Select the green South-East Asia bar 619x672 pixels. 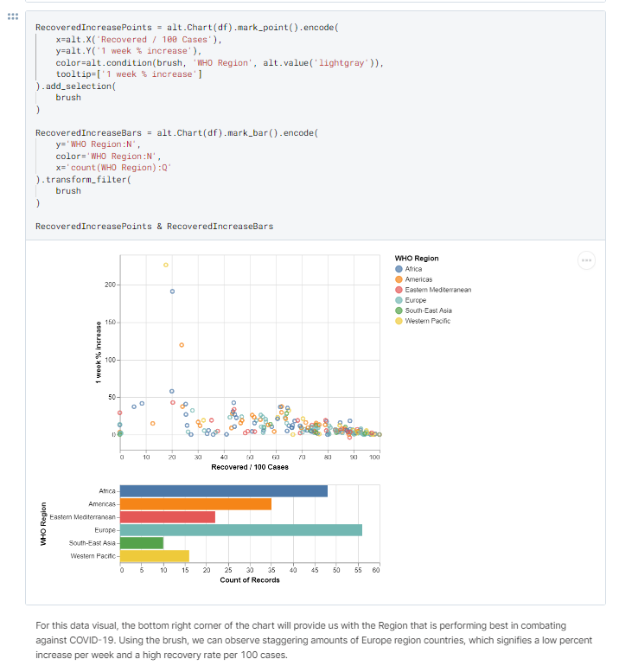click(142, 543)
